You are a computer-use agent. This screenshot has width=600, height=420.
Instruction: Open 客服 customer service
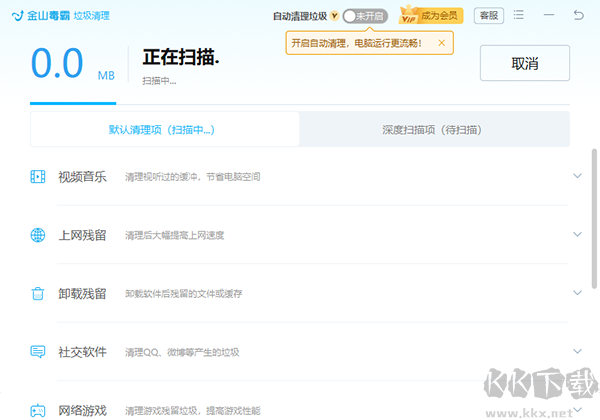pos(487,16)
